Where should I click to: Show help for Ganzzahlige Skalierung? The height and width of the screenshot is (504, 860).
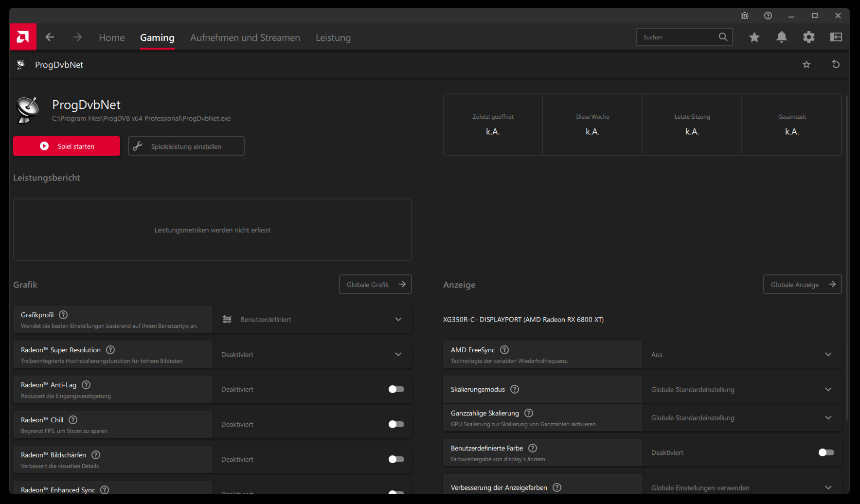[x=529, y=413]
